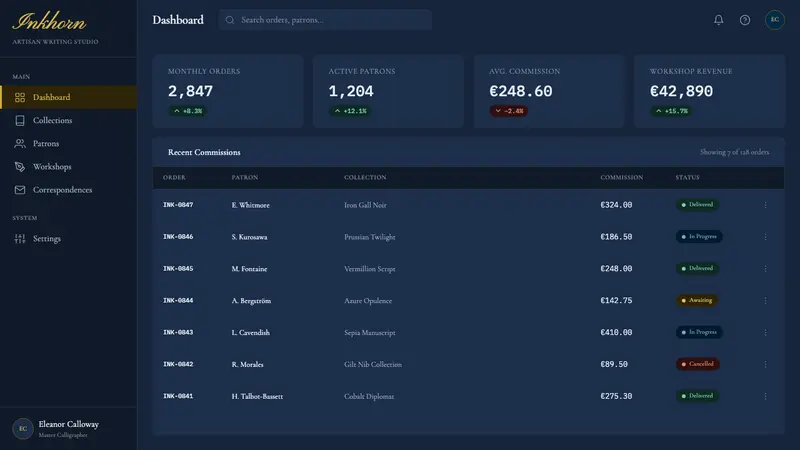800x450 pixels.
Task: Click the Monthly Orders 2,847 card
Action: click(x=228, y=91)
